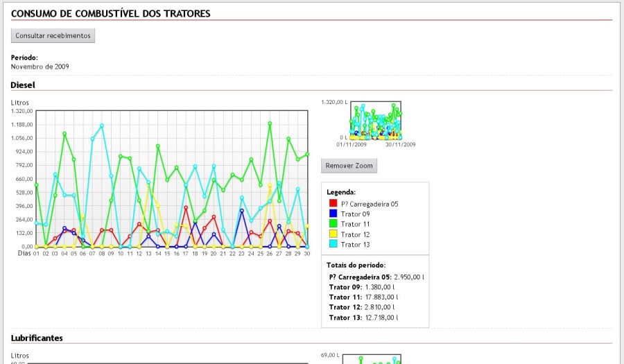The width and height of the screenshot is (624, 364).
Task: Click the Trator 13 label in the legend
Action: (x=355, y=244)
